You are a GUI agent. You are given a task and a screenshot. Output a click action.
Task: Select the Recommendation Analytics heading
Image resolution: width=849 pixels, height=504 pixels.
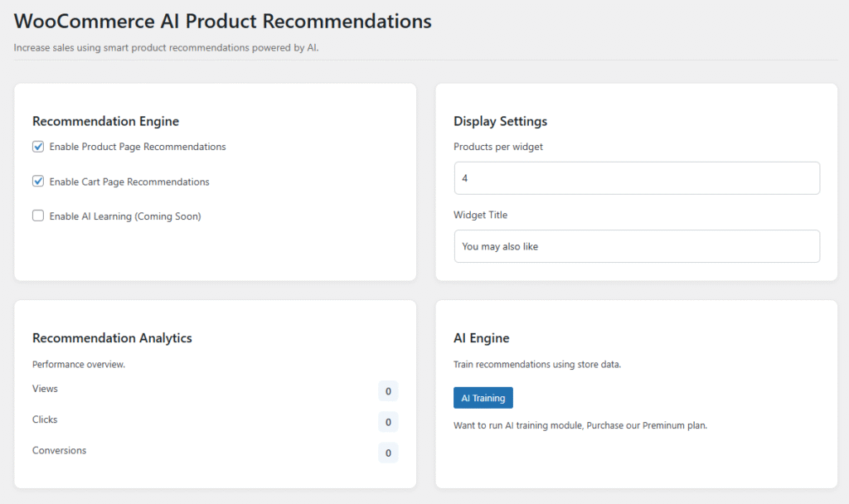coord(112,338)
